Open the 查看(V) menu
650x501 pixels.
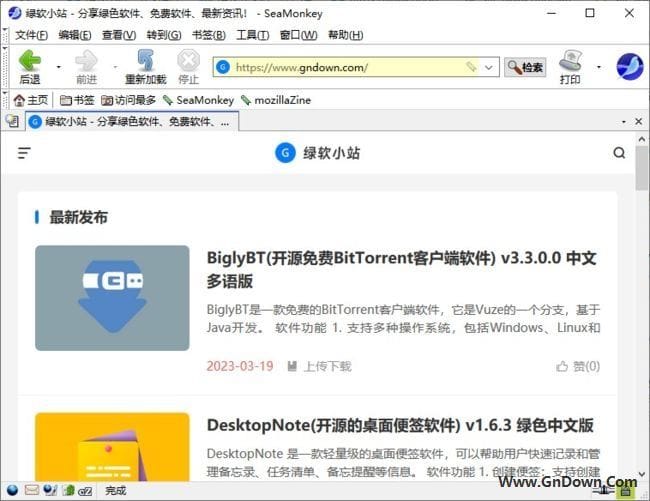[x=119, y=35]
